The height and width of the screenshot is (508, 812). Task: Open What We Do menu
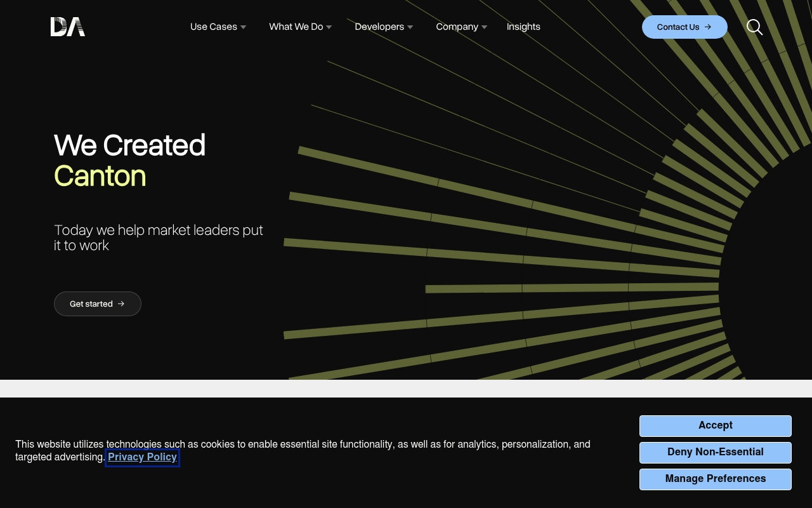(x=296, y=27)
